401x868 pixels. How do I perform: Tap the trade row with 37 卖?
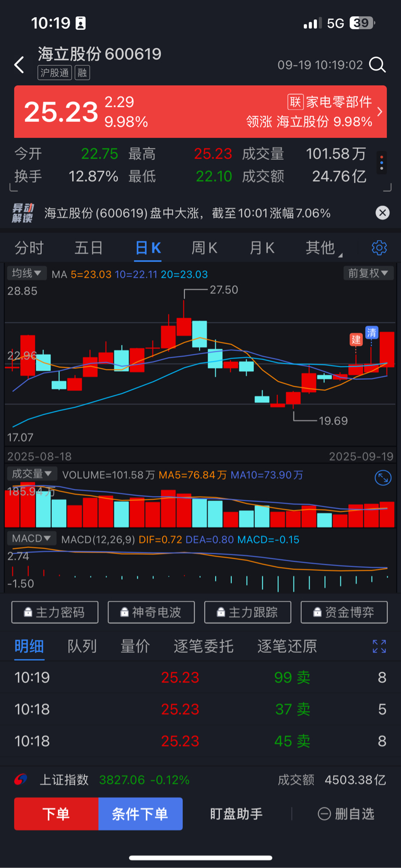click(x=200, y=709)
